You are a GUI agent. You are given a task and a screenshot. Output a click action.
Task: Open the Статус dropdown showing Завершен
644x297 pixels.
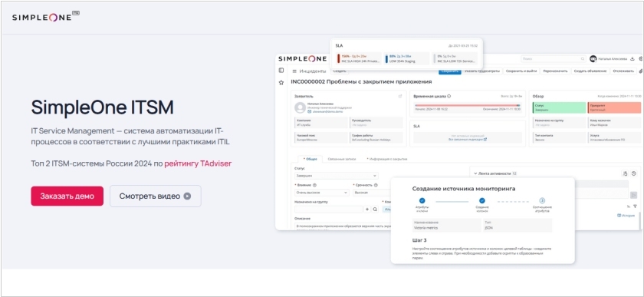337,175
